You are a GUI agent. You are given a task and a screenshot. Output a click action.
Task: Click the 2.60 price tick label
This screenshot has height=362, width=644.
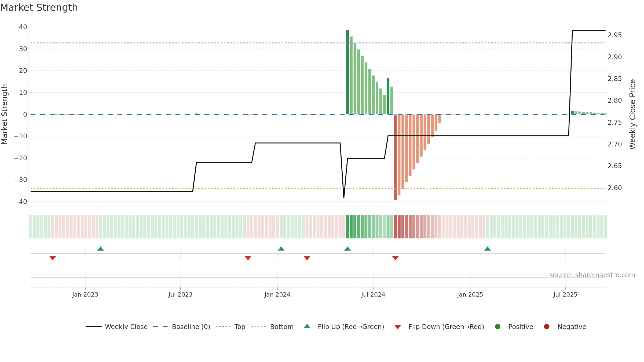pos(614,188)
